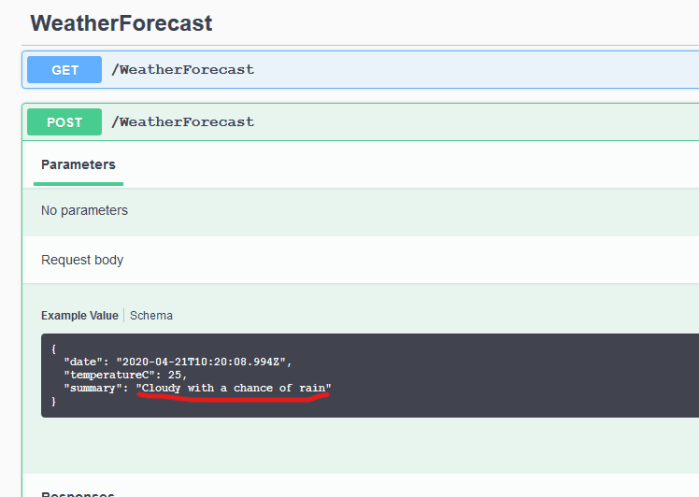Collapse the POST /WeatherForecast endpoint path
This screenshot has width=699, height=497.
(182, 122)
